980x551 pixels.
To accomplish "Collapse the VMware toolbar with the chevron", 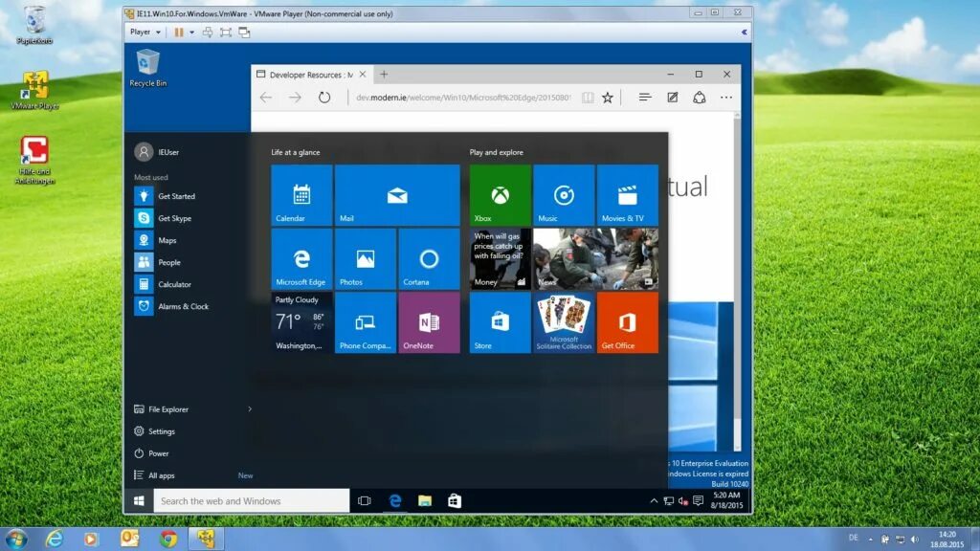I will (743, 32).
